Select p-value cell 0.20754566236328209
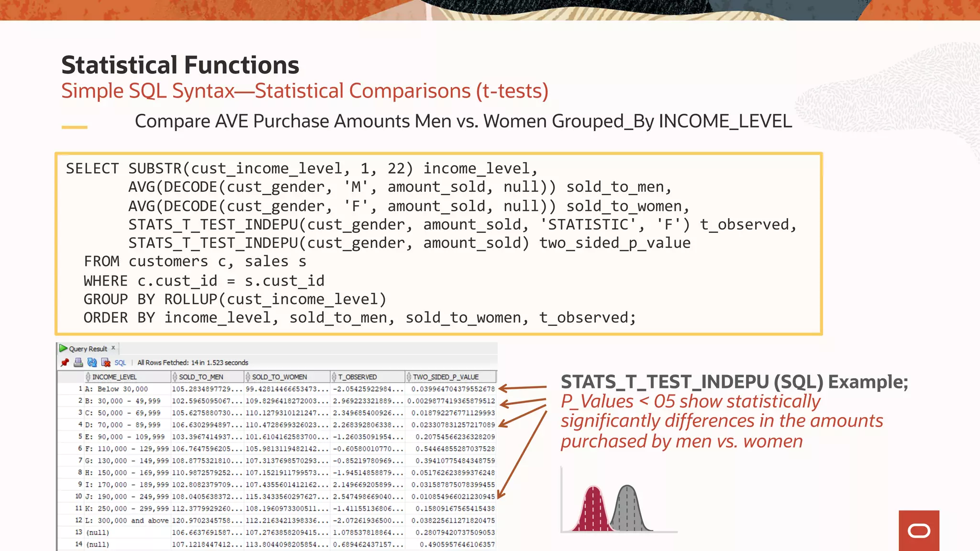The height and width of the screenshot is (551, 980). [450, 437]
